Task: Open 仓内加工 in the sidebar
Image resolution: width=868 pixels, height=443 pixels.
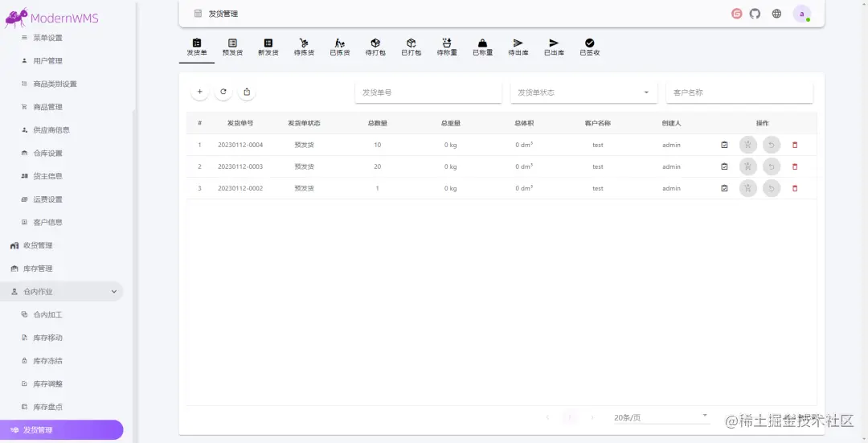Action: (47, 314)
